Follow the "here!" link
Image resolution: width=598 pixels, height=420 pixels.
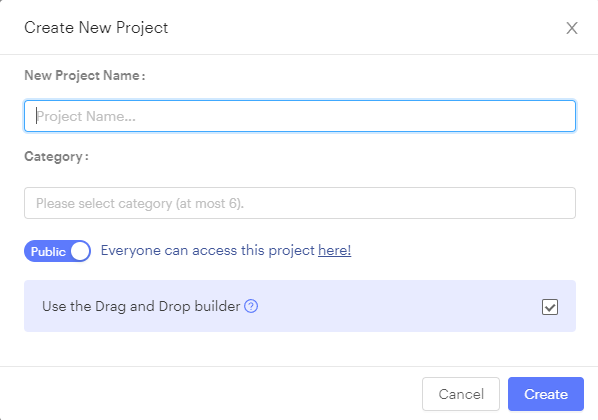tap(334, 250)
